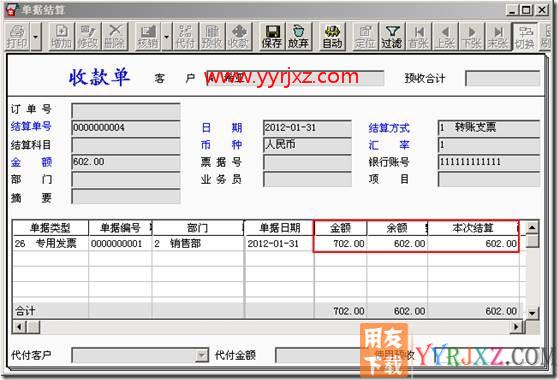Screen dimensions: 558x380
Task: Click the 收款 toolbar icon
Action: (238, 36)
